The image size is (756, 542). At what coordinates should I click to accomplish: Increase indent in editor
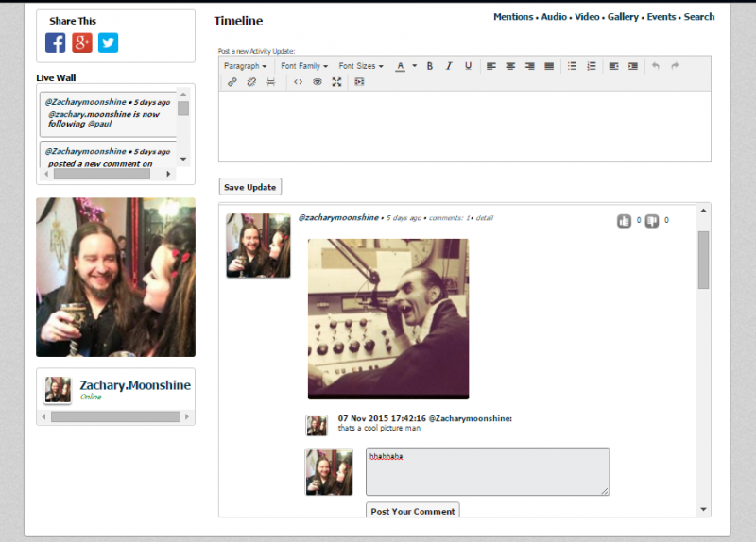[633, 66]
